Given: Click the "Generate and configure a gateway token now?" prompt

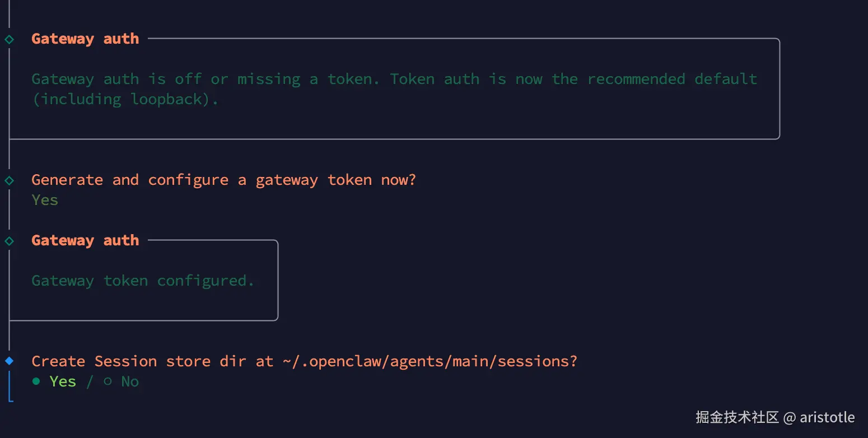Looking at the screenshot, I should (223, 180).
